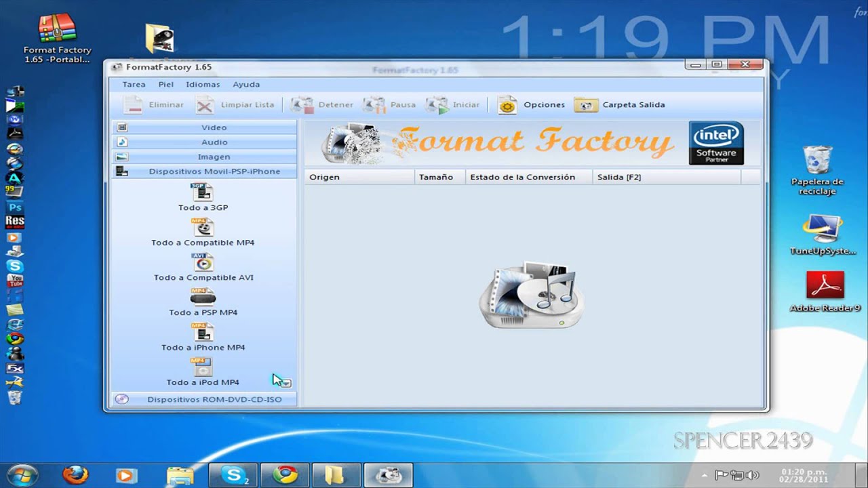Open Skype icon in the left desktop column
Screen dimensions: 868x488
pos(15,266)
